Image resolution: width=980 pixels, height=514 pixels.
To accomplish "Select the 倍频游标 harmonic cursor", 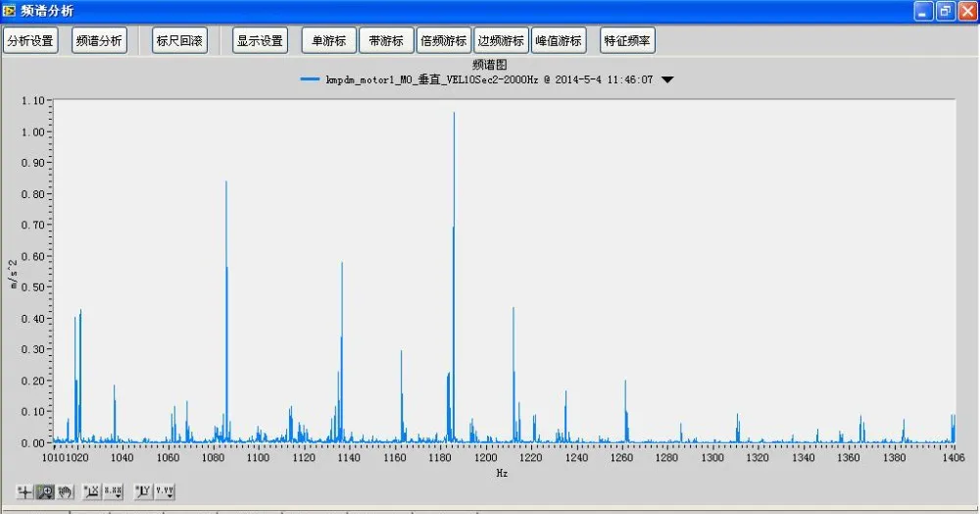I will click(443, 41).
